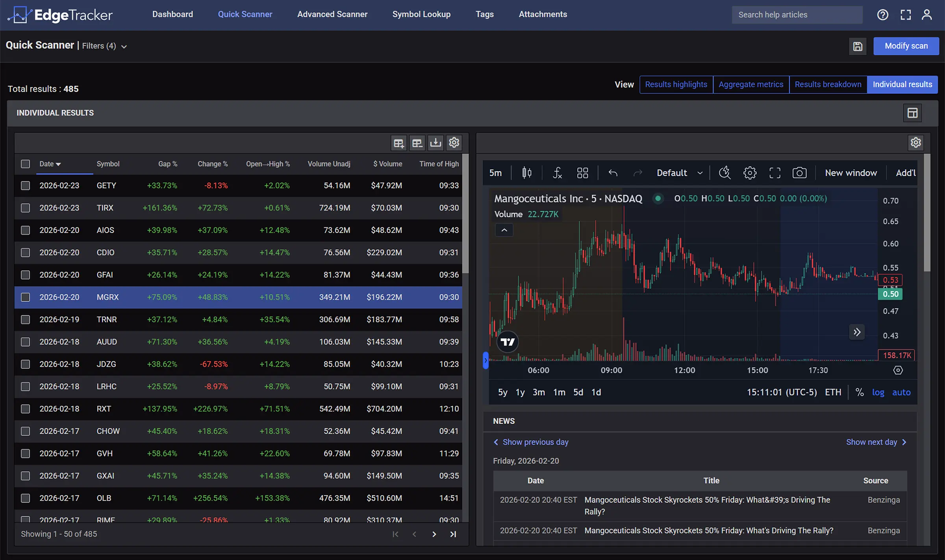Click the Modify scan button

(906, 46)
